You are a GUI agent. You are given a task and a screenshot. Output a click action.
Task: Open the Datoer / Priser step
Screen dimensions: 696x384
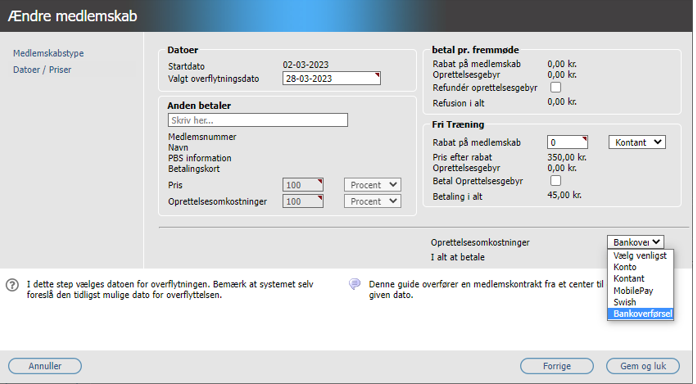(42, 70)
